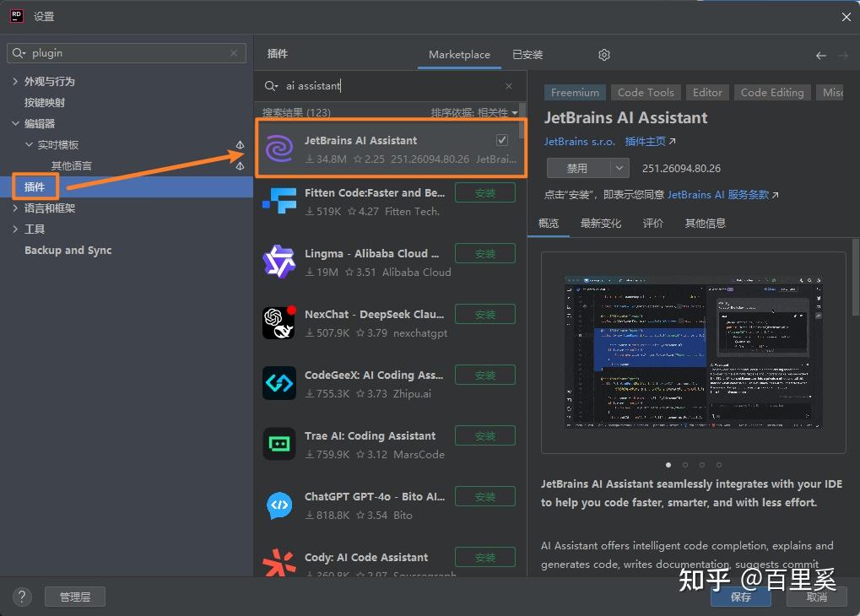The image size is (860, 616).
Task: Expand the 工具 tree node
Action: [15, 230]
